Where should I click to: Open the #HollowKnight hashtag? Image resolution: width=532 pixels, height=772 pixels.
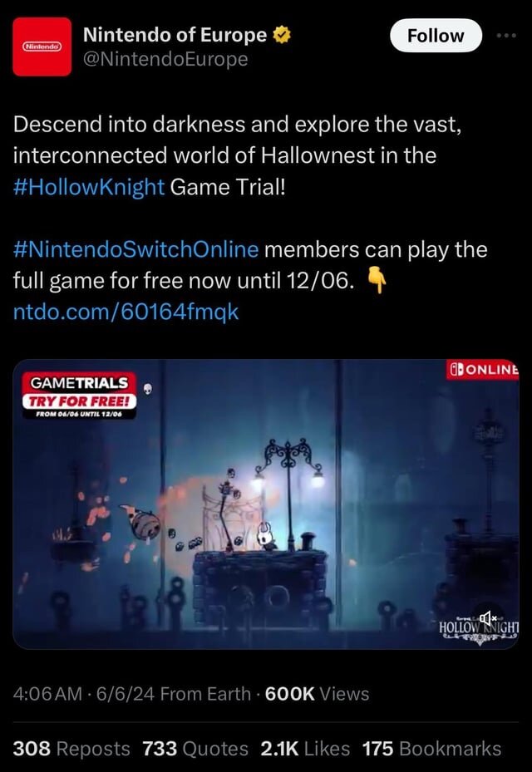[89, 187]
